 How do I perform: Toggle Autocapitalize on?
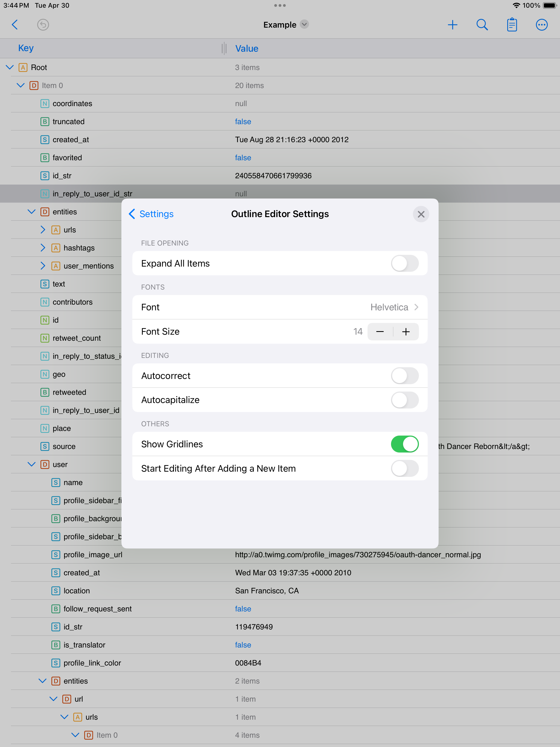click(x=405, y=400)
